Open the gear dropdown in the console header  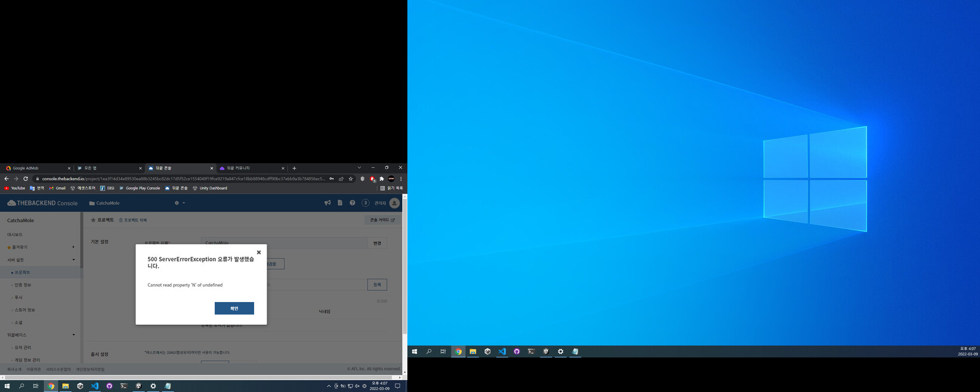point(180,203)
